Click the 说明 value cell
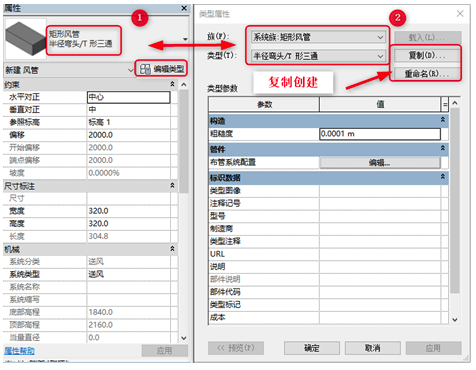Screen dimensions: 476x370 (x=380, y=267)
